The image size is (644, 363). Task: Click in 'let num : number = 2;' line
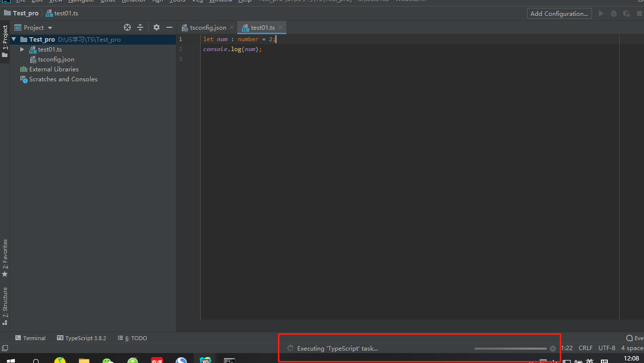coord(239,39)
